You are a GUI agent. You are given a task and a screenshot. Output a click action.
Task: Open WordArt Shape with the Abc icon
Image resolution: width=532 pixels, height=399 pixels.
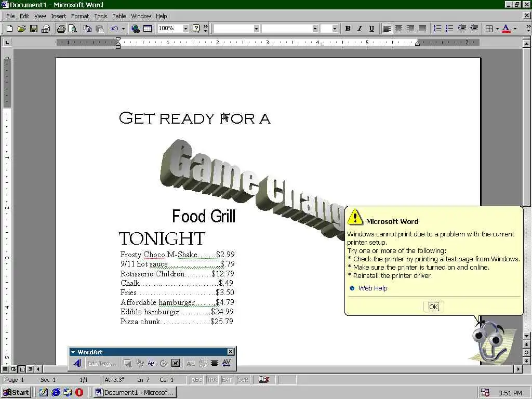coord(152,363)
